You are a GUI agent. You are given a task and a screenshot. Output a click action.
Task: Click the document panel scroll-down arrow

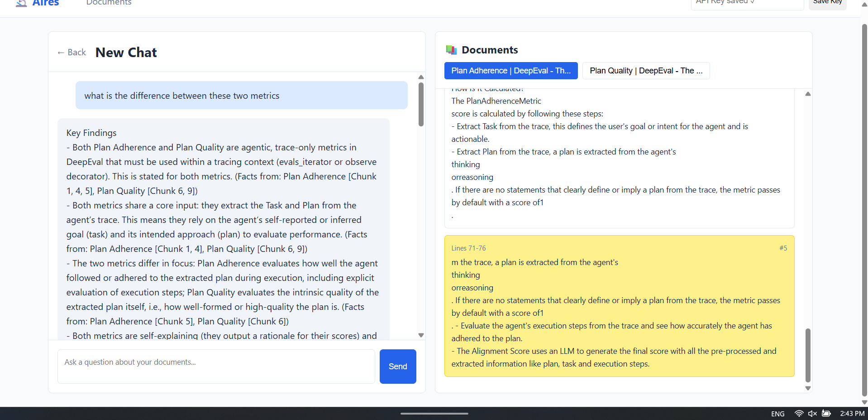point(808,388)
